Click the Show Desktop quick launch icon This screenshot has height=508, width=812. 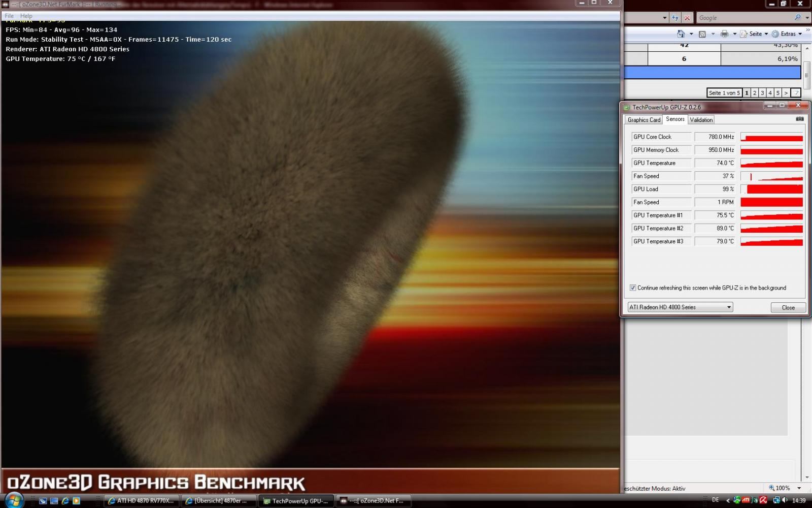tap(54, 501)
